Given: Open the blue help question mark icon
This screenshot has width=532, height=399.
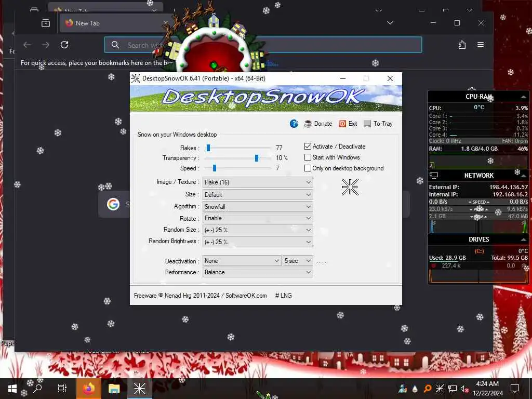Looking at the screenshot, I should click(x=294, y=124).
